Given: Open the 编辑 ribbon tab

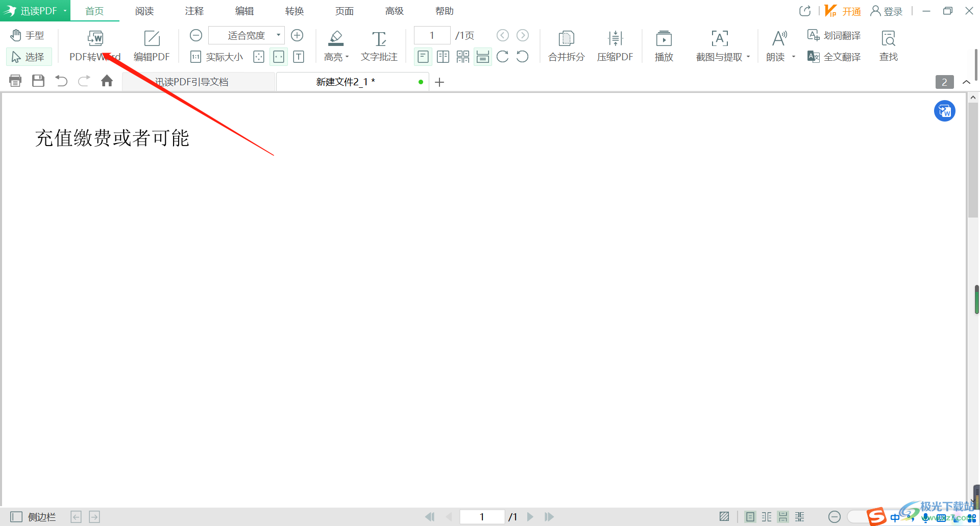Looking at the screenshot, I should pos(244,11).
